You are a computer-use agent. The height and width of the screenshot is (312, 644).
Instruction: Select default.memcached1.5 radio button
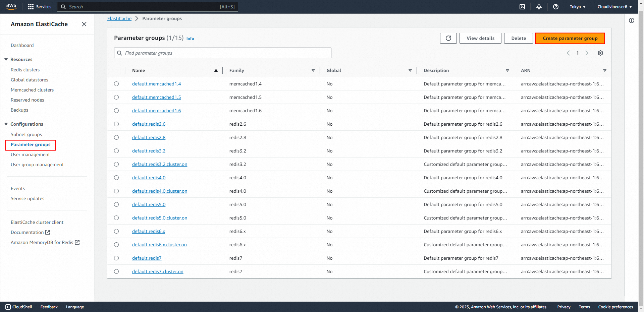116,97
